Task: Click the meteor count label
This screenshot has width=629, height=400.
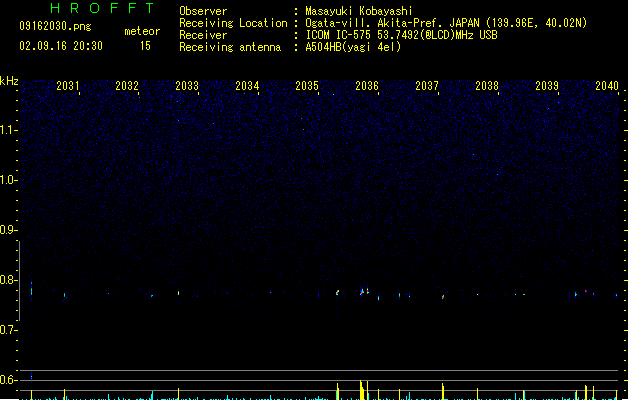Action: pyautogui.click(x=142, y=31)
